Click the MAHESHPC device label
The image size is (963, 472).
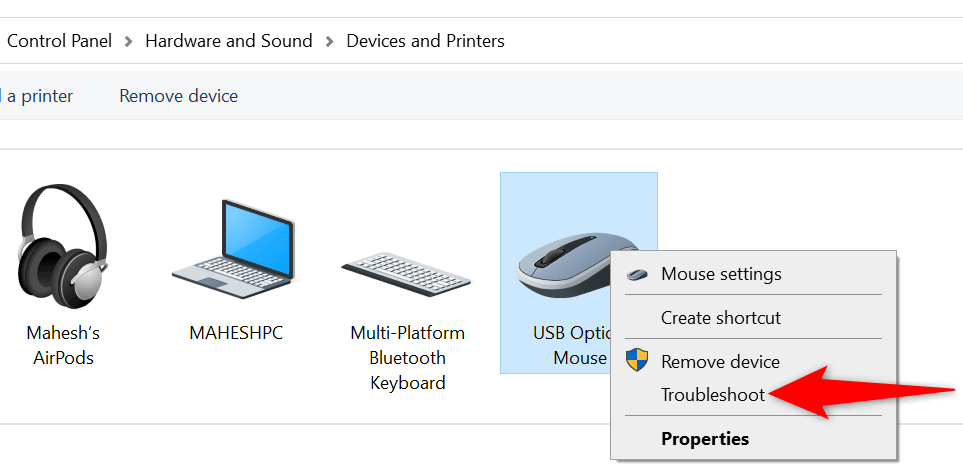click(236, 333)
